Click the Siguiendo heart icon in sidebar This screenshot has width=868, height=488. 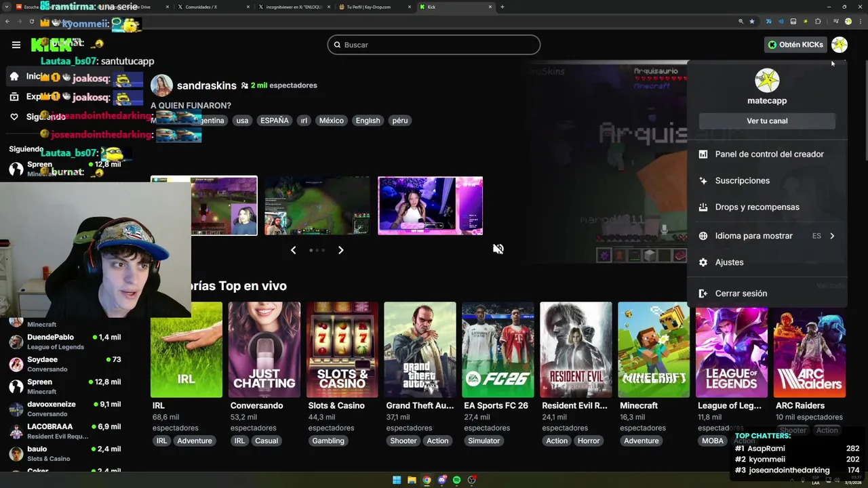pos(14,117)
